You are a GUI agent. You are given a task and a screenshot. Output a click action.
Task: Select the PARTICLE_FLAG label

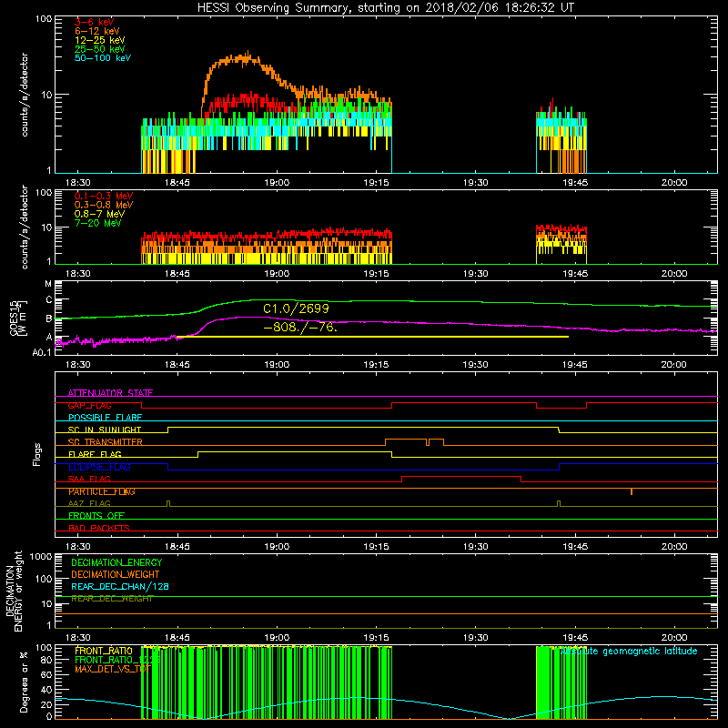click(102, 491)
